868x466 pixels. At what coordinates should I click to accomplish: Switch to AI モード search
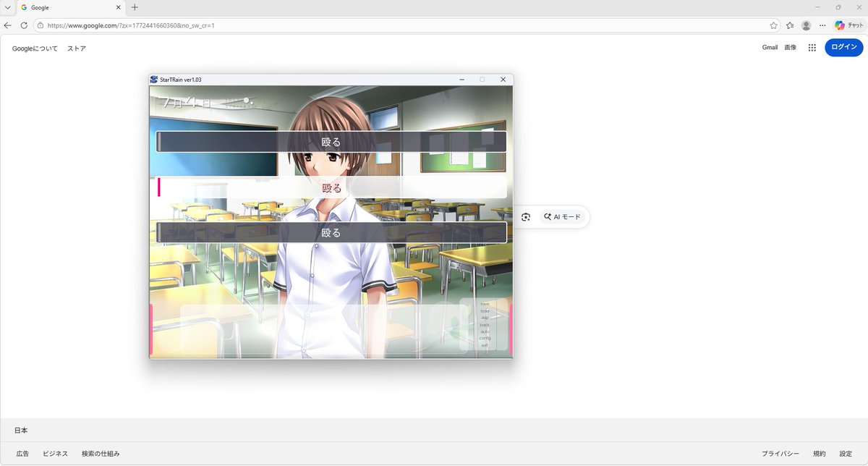pos(563,217)
